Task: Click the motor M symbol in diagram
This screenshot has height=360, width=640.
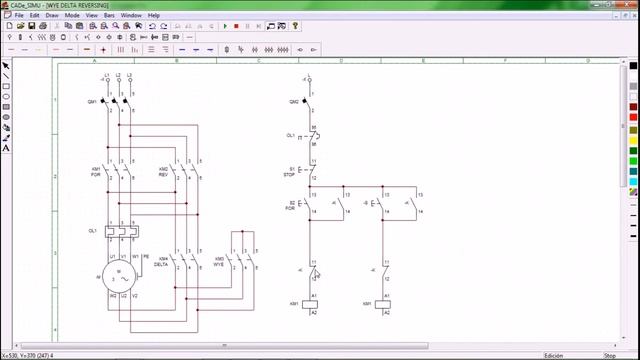Action: click(x=119, y=277)
